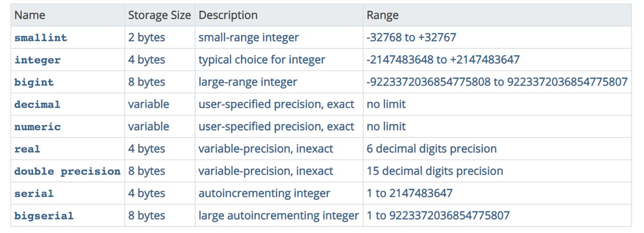The height and width of the screenshot is (233, 644).
Task: Click the serial range '1 to 2147483647'
Action: coord(410,193)
